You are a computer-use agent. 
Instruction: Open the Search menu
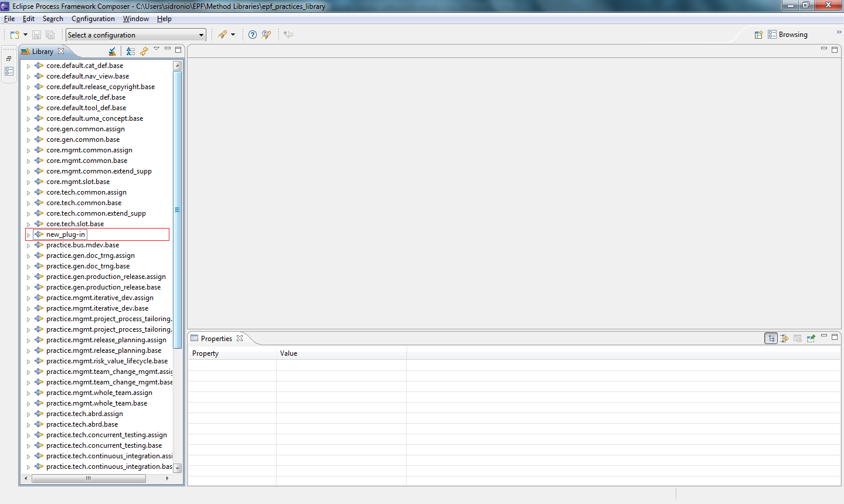[53, 19]
